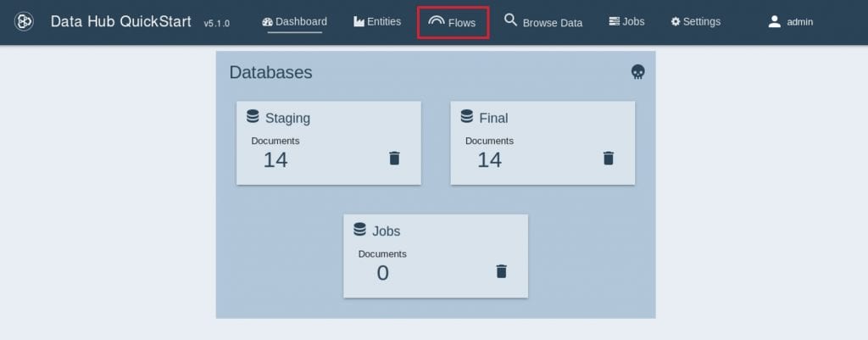Click the Data Hub logo icon
This screenshot has height=340, width=868.
point(25,22)
